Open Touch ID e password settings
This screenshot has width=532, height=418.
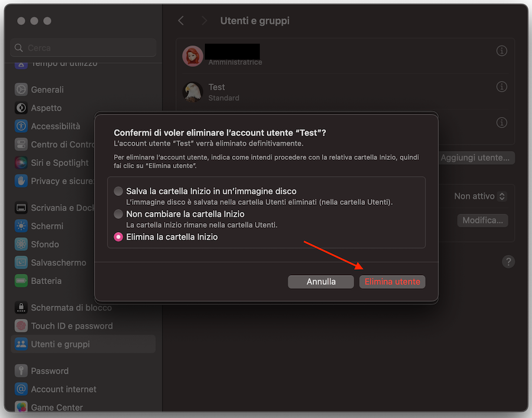(21, 325)
